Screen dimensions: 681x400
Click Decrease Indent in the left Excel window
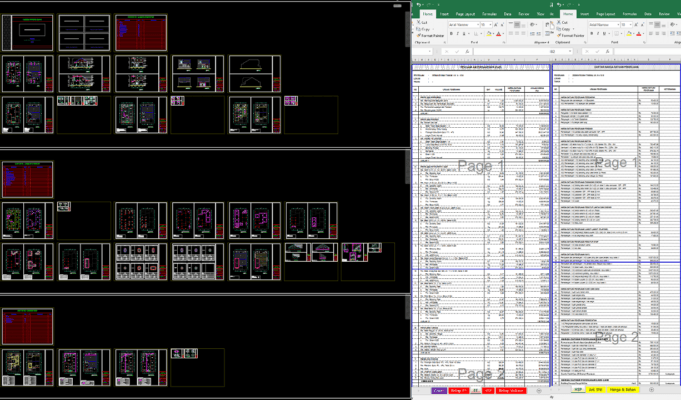pyautogui.click(x=532, y=33)
